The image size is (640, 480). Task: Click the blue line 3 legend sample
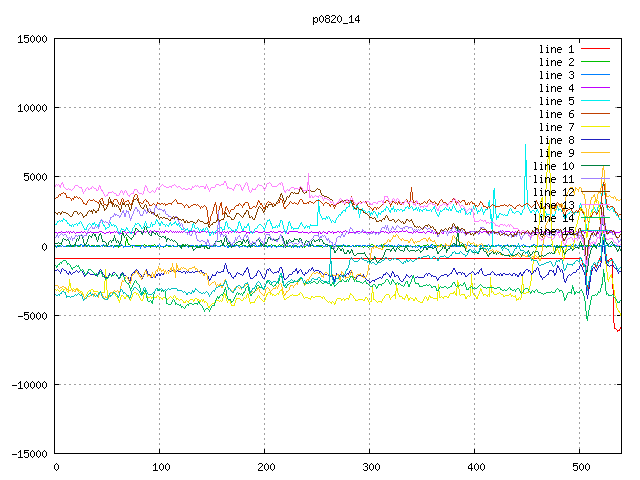click(595, 75)
